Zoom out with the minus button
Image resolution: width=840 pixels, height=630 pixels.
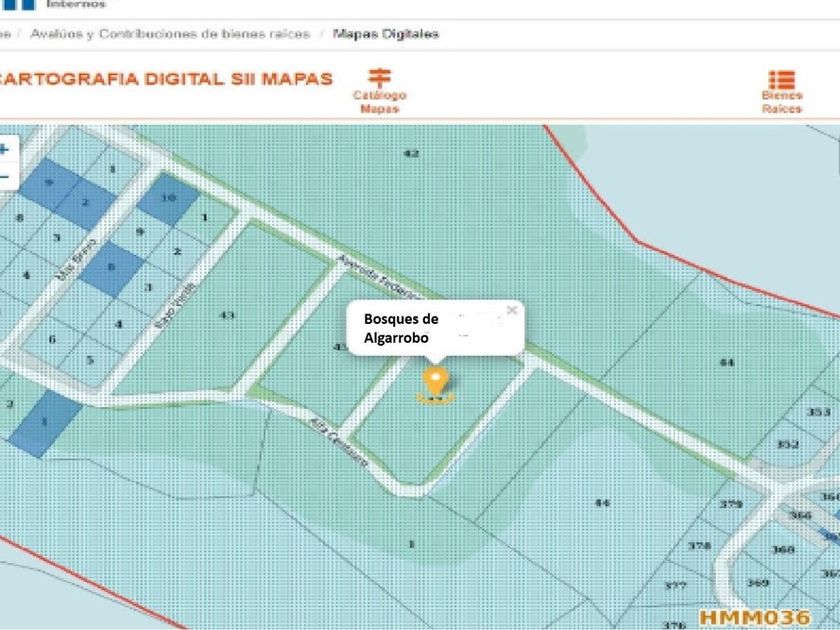click(x=4, y=176)
